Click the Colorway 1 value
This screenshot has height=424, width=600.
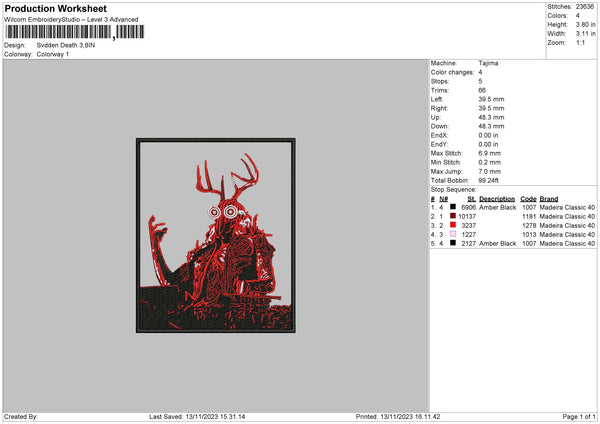(x=52, y=53)
